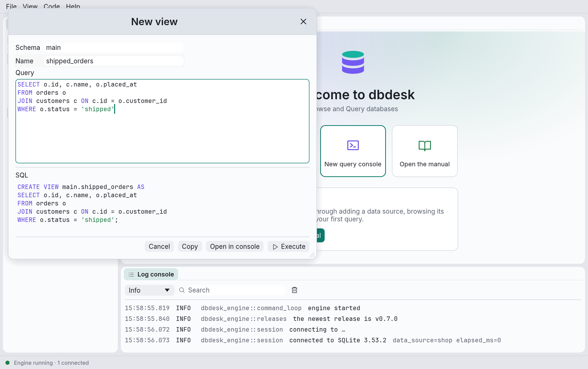Click inside the Query editor text area
Image resolution: width=588 pixels, height=369 pixels.
162,121
